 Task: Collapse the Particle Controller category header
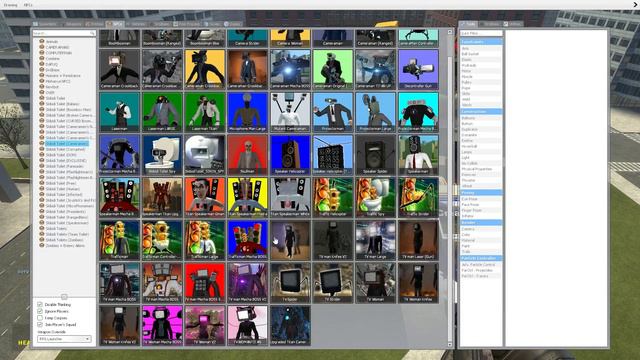pos(481,258)
